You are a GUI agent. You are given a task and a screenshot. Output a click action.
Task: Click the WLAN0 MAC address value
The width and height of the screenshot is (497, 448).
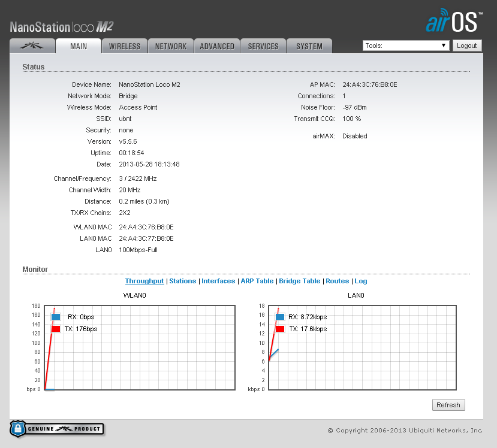pyautogui.click(x=146, y=227)
